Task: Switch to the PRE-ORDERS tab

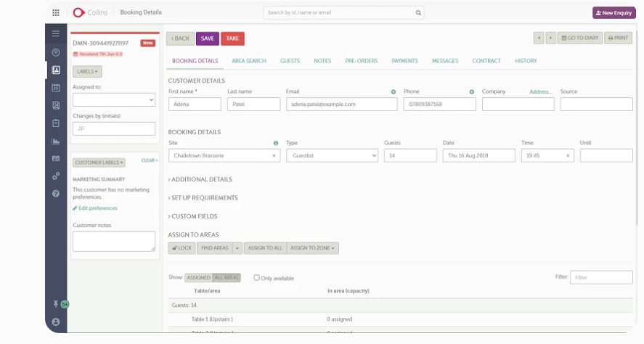Action: (362, 61)
